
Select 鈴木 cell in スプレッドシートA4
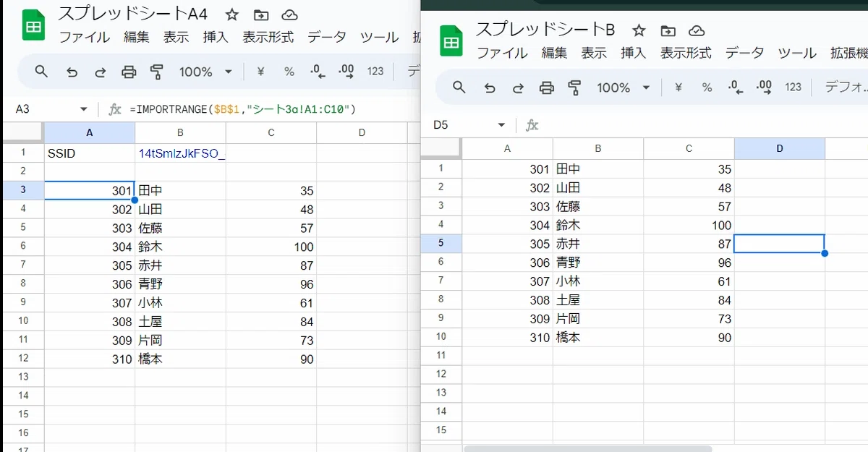pyautogui.click(x=180, y=247)
